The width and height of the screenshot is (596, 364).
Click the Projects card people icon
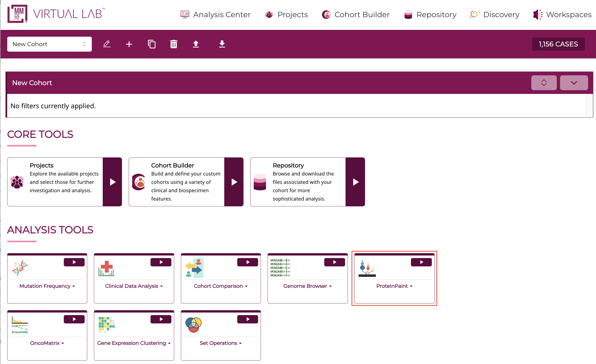tap(17, 182)
